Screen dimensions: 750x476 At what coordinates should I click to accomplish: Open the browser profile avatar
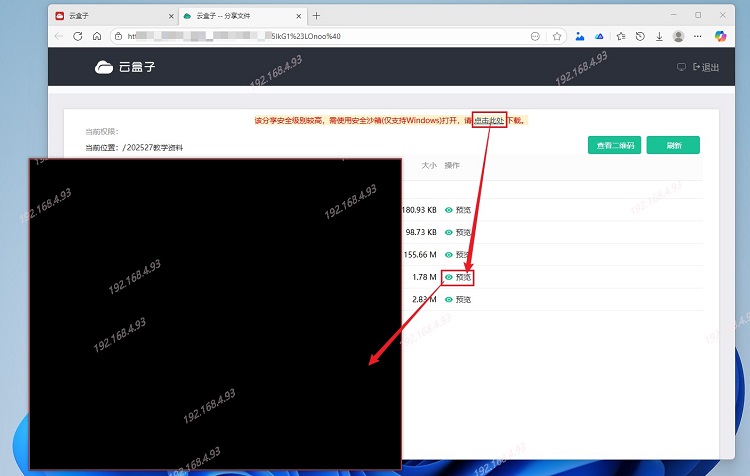point(678,36)
